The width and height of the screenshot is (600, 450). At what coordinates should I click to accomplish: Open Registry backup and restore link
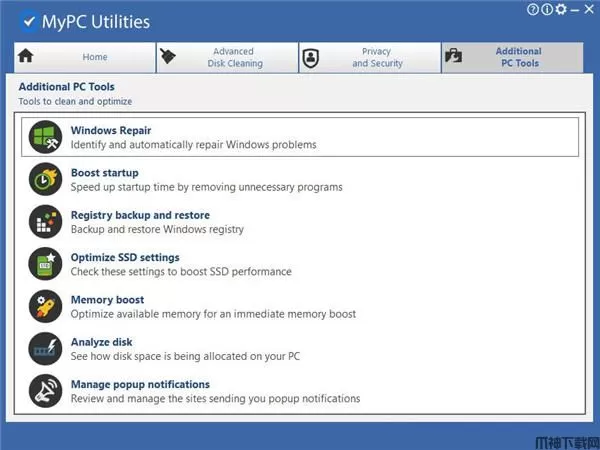[x=140, y=215]
